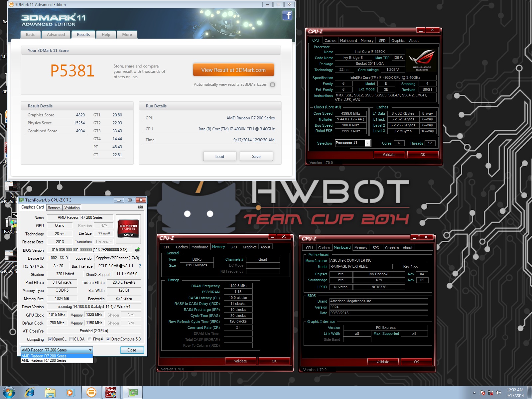Open the TRIXX installer desktop icon
Image resolution: width=532 pixels, height=399 pixels.
pyautogui.click(x=10, y=222)
